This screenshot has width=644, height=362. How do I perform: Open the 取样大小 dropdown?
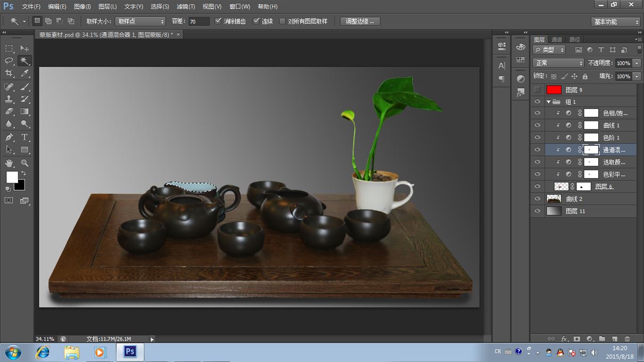tap(141, 21)
